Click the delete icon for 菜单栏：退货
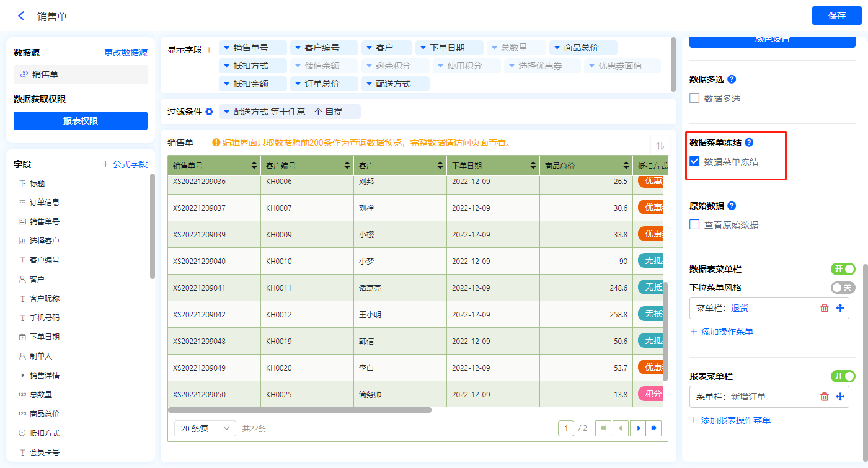The height and width of the screenshot is (468, 868). click(825, 308)
